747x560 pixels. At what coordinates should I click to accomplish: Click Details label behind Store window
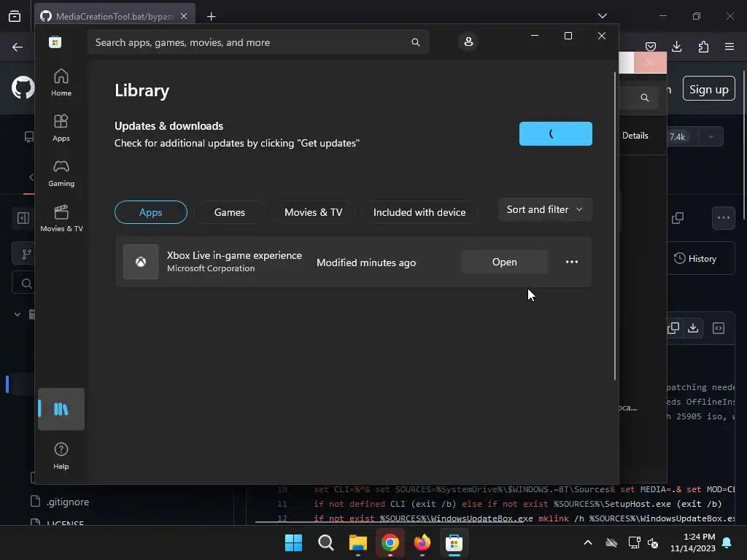(x=635, y=136)
